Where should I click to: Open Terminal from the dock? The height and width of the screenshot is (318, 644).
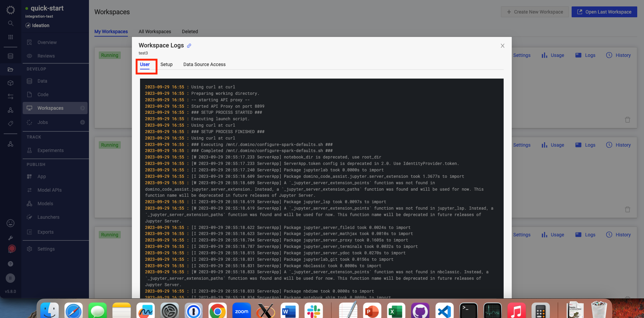click(468, 311)
